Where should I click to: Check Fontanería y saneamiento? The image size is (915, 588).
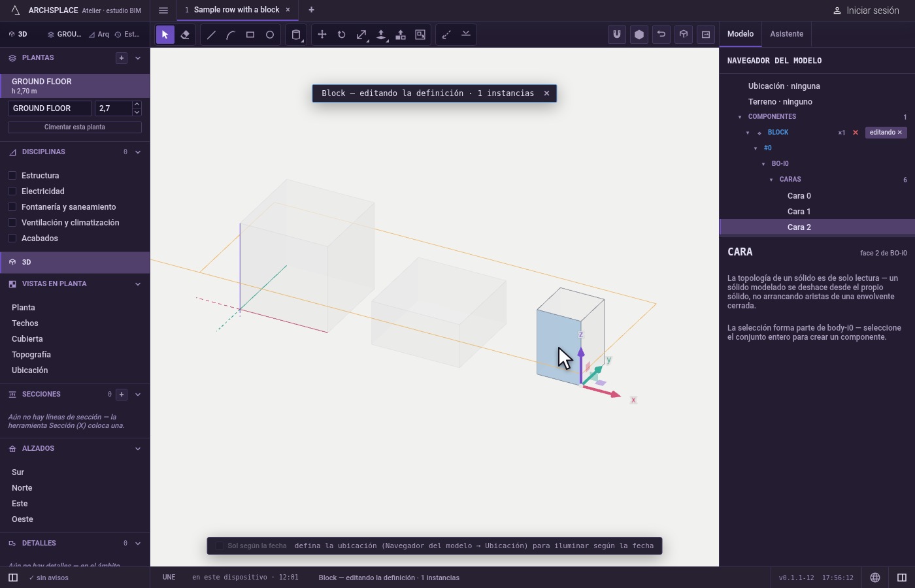point(12,207)
